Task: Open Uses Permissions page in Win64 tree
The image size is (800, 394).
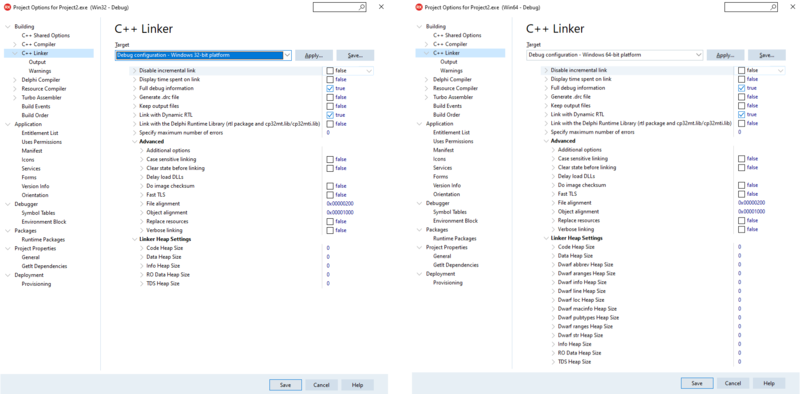Action: click(x=453, y=141)
